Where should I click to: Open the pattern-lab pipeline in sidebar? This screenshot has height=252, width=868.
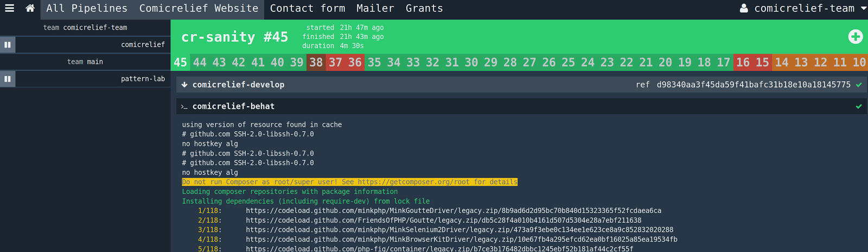(143, 79)
